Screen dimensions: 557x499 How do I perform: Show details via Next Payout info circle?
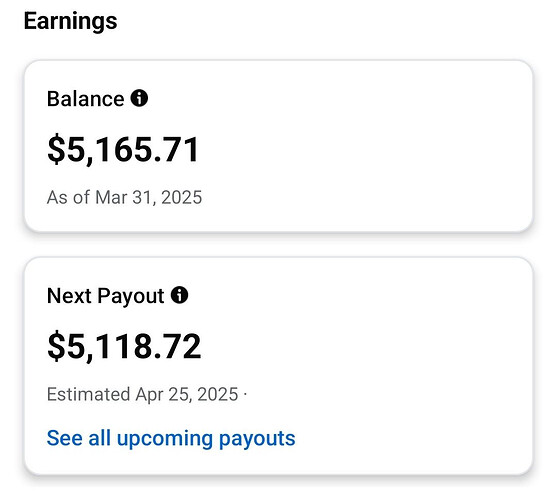coord(179,295)
